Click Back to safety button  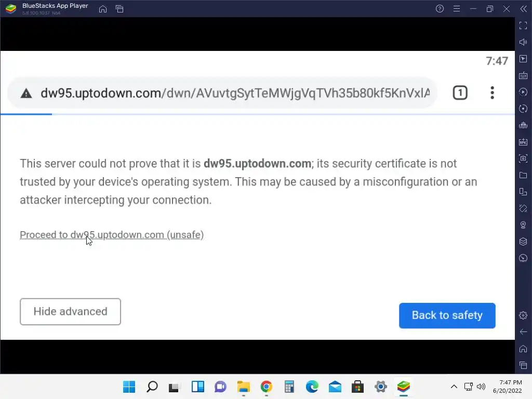tap(447, 315)
